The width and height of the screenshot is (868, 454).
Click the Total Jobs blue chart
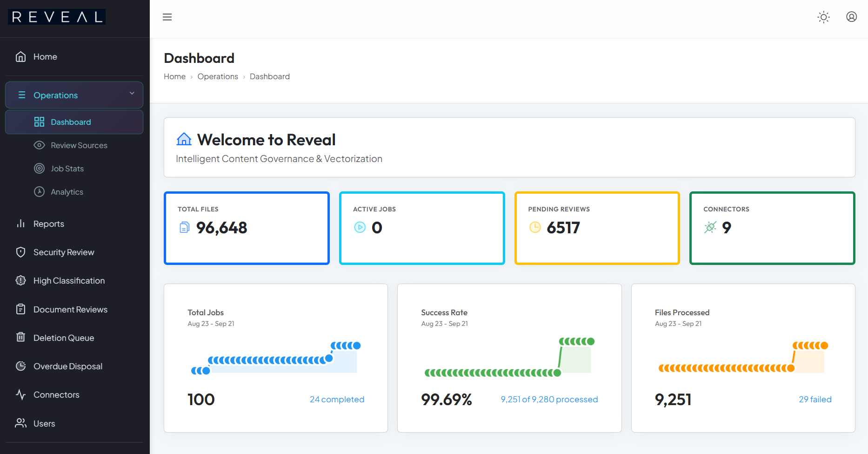click(x=276, y=358)
